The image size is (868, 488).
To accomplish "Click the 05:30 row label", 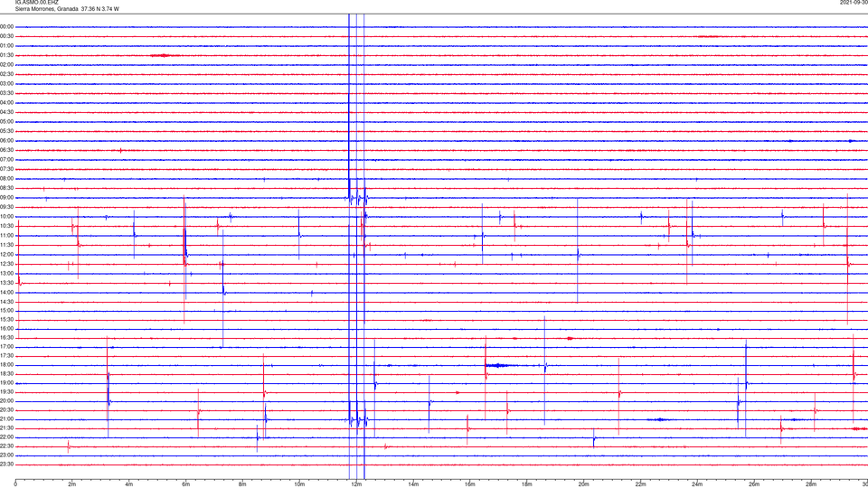I will click(x=6, y=131).
